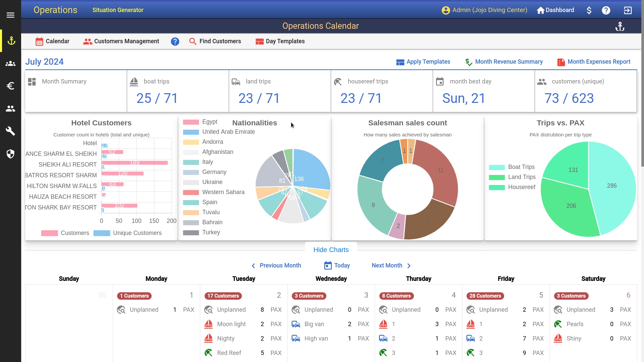Toggle Germany in Nationalities legend

click(x=205, y=172)
